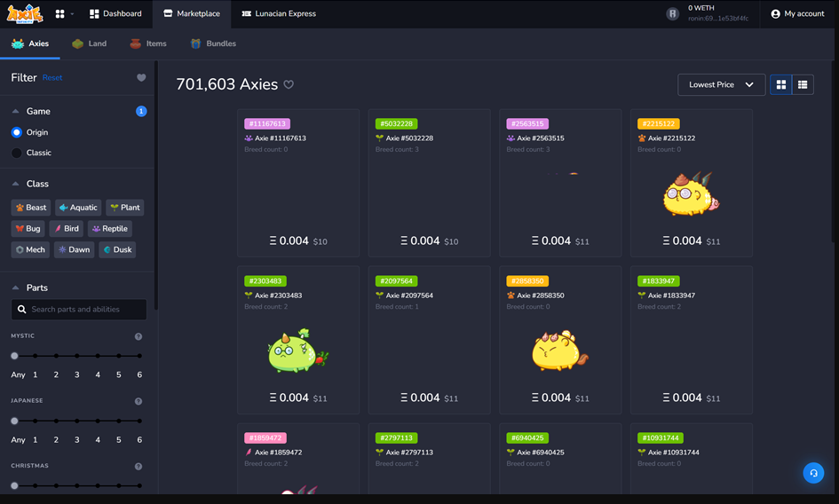Go to the Dashboard tab
This screenshot has height=504, width=839.
(x=115, y=13)
